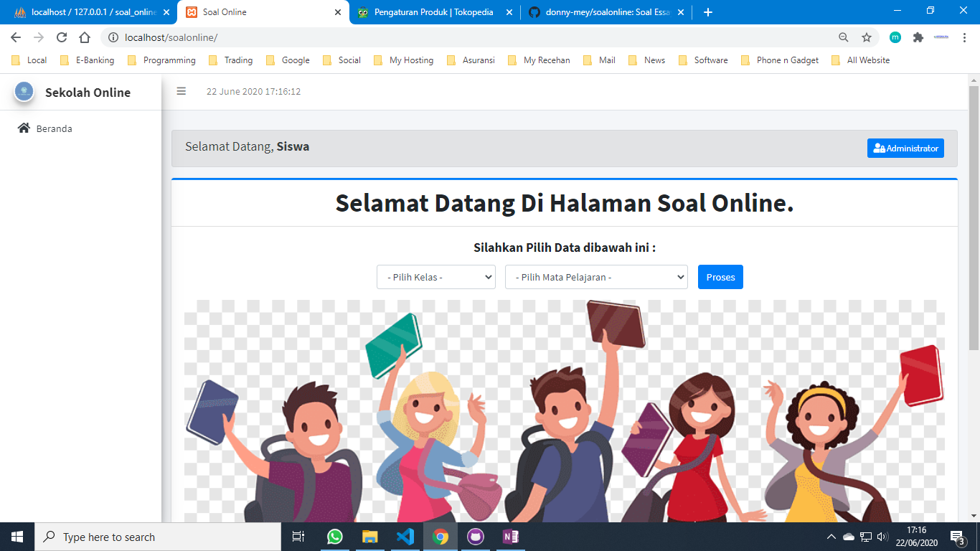This screenshot has width=980, height=551.
Task: Click the hamburger sidebar toggle icon
Action: pyautogui.click(x=182, y=91)
